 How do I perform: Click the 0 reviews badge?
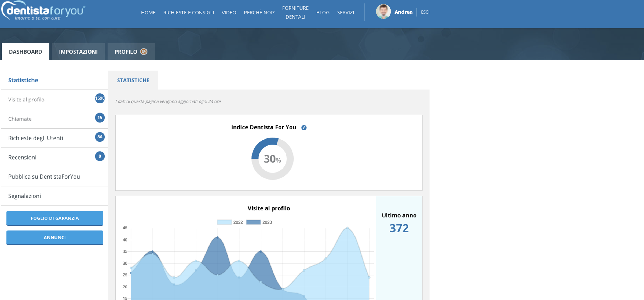(100, 156)
